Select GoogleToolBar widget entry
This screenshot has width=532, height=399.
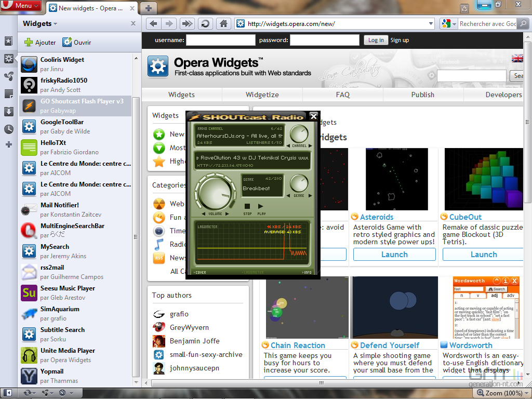coord(75,127)
